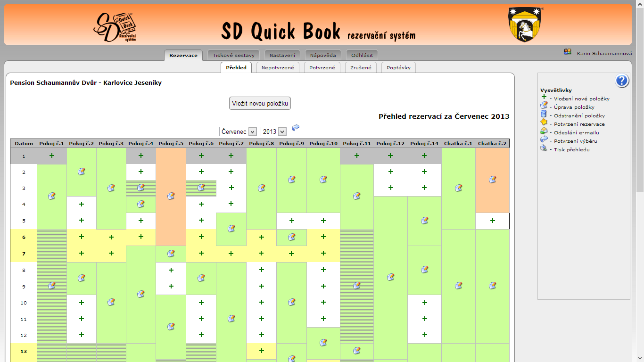
Task: Add item for Pokoj č.12 on day 2
Action: (390, 172)
